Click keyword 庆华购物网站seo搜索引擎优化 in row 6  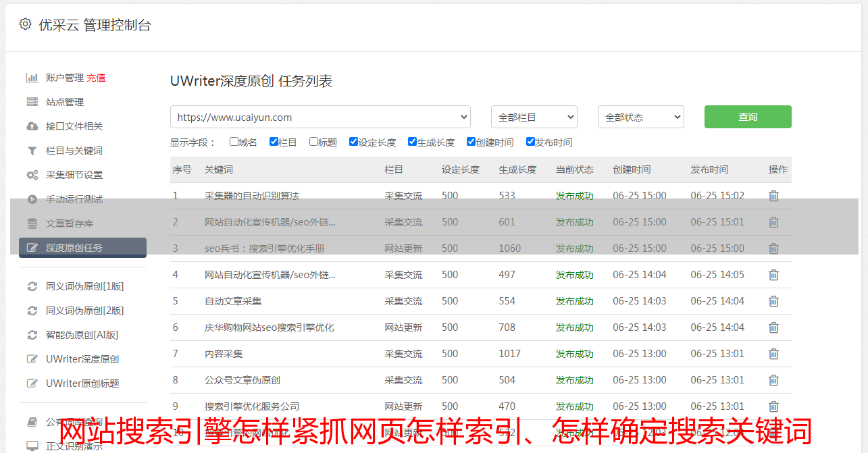point(269,327)
